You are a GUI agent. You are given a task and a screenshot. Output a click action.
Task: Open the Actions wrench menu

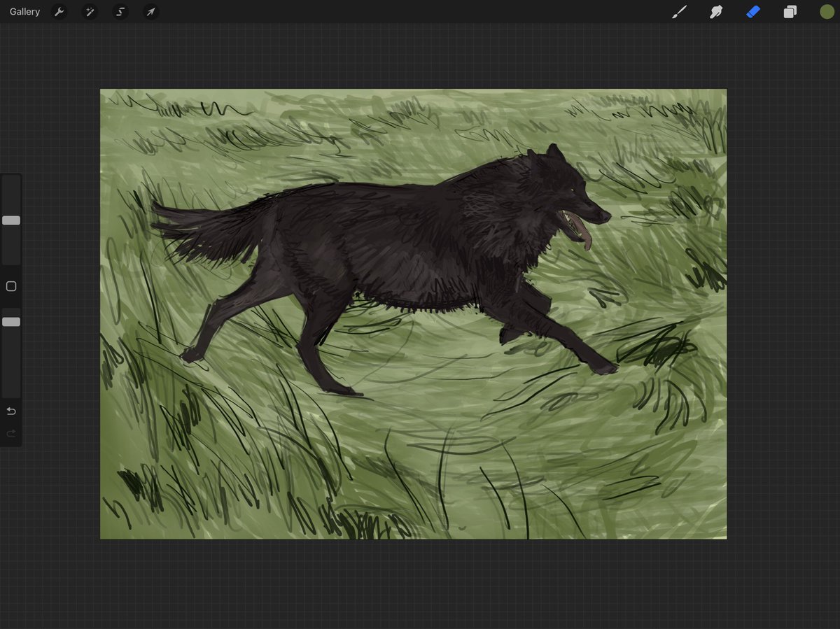[x=59, y=12]
